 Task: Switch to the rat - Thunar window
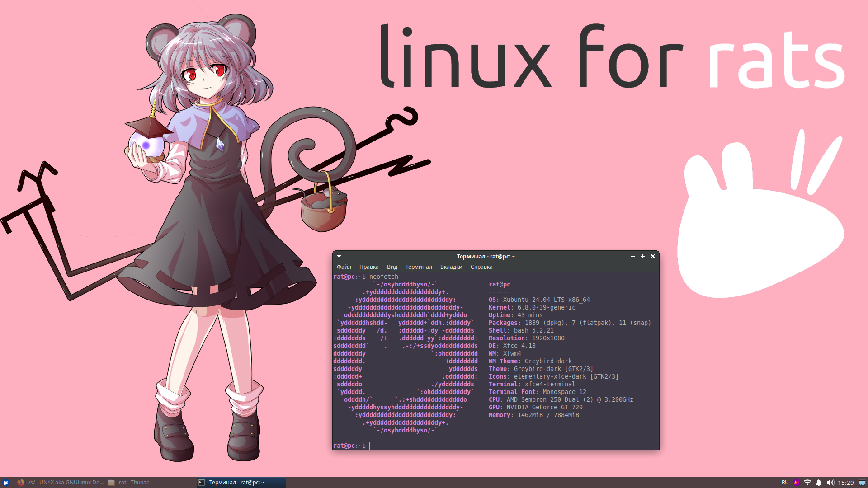click(x=129, y=483)
